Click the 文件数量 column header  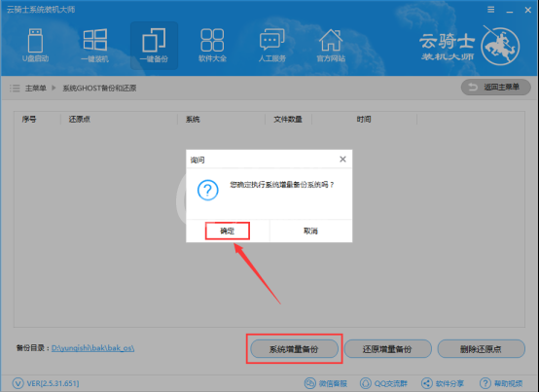[288, 120]
